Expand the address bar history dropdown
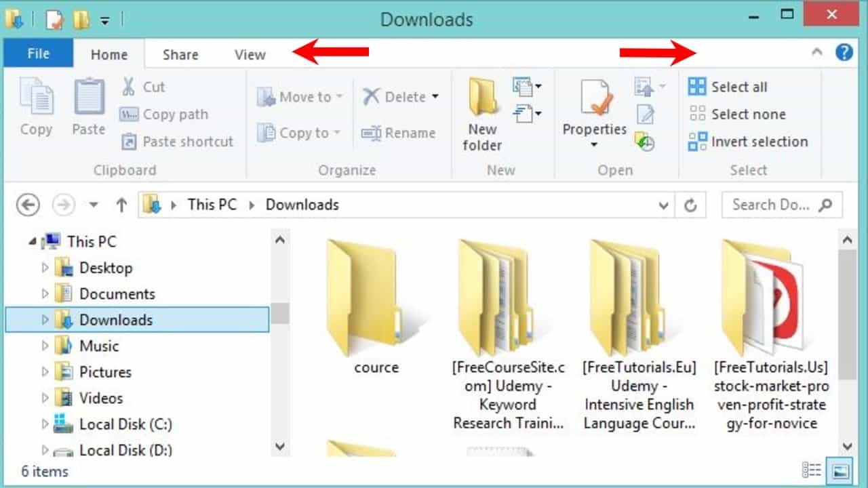The width and height of the screenshot is (868, 488). (x=664, y=205)
